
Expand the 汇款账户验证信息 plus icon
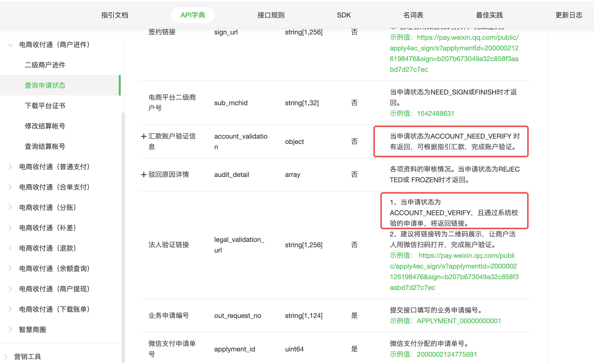[x=144, y=136]
